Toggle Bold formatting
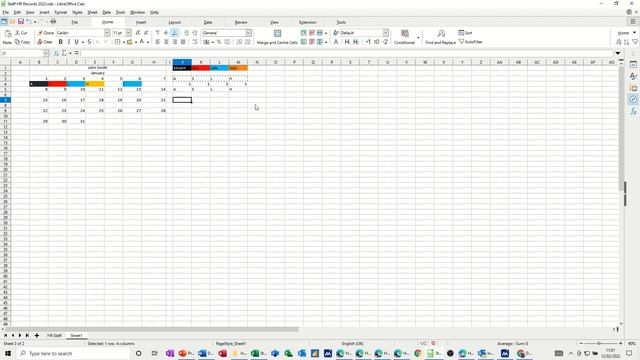The width and height of the screenshot is (640, 360). coord(60,42)
